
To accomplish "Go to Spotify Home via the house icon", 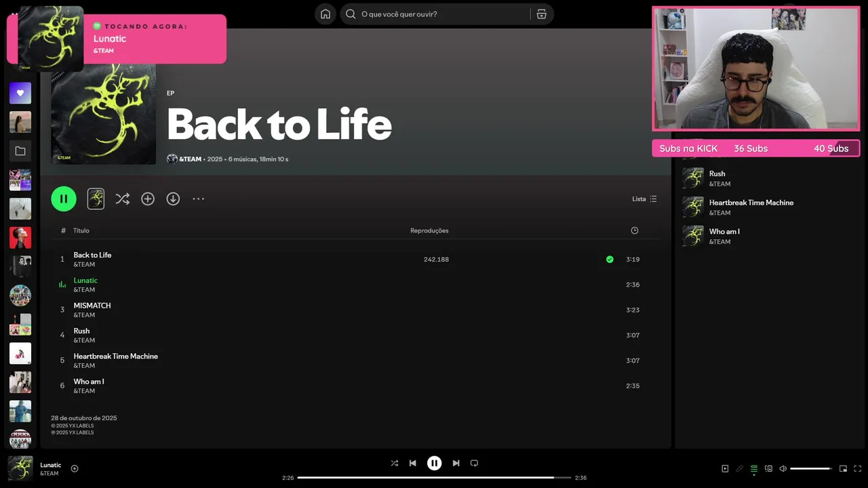I will click(x=325, y=14).
